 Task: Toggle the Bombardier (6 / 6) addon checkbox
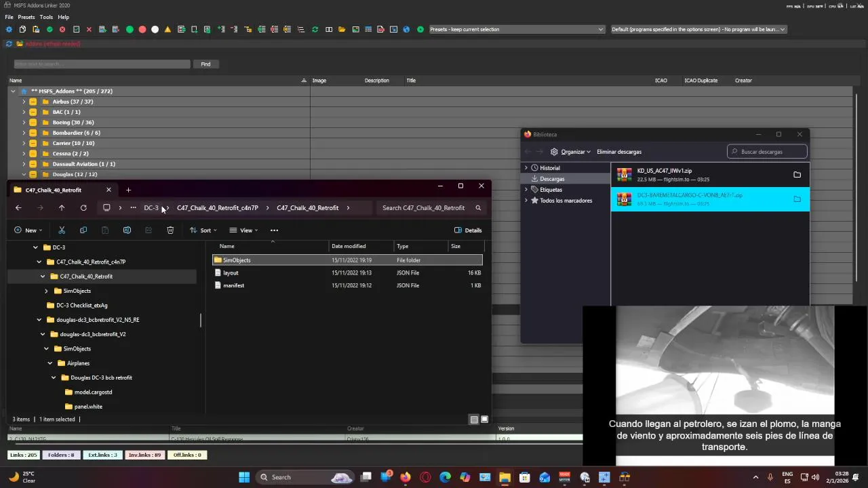pos(33,133)
